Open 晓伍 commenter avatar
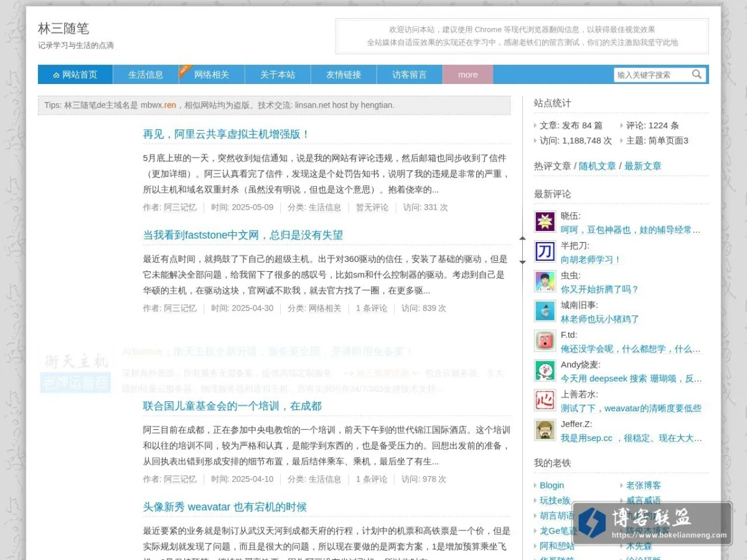Image resolution: width=747 pixels, height=560 pixels. coord(545,222)
